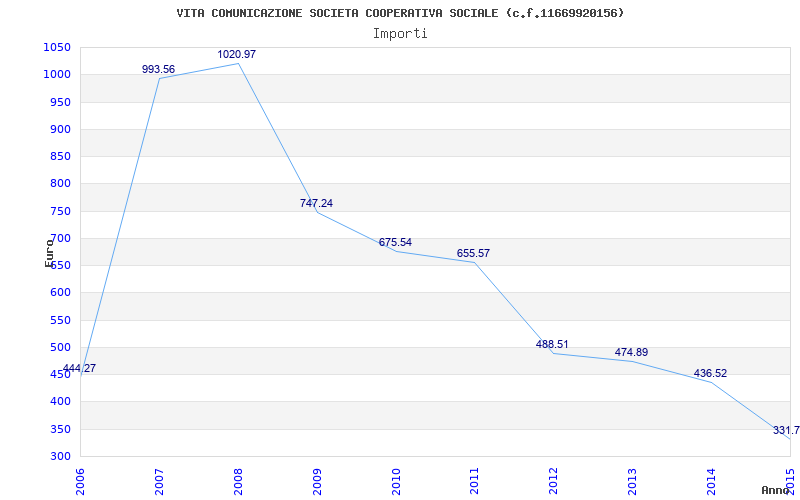Image resolution: width=800 pixels, height=500 pixels.
Task: Click the 1050 y-axis tick label
Action: coord(57,47)
